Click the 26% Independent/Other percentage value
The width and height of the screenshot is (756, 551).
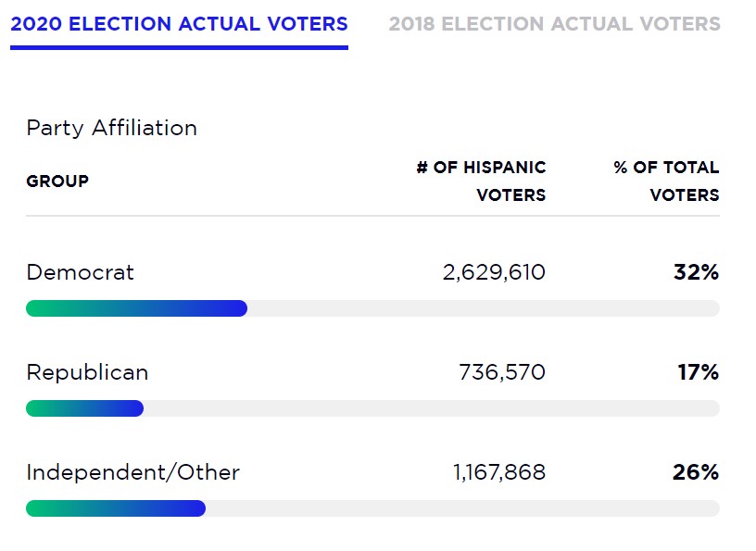coord(696,472)
